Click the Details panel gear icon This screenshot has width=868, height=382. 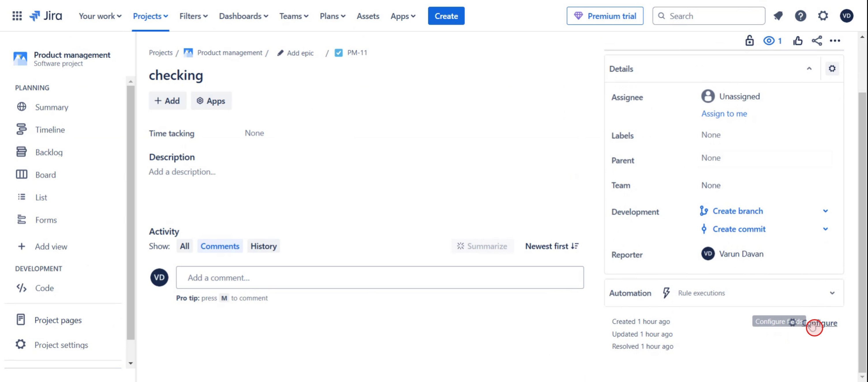[832, 69]
